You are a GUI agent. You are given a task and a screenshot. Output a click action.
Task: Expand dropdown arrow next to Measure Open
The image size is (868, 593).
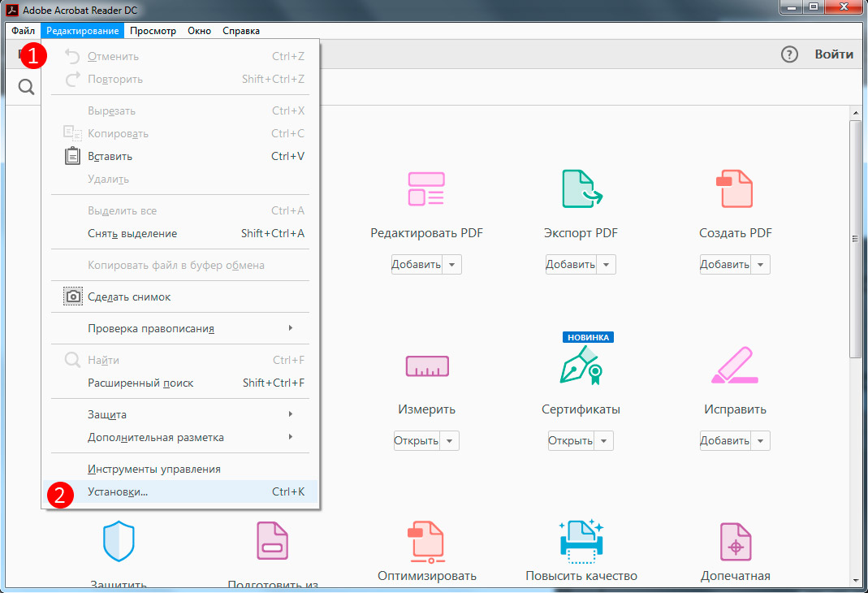450,441
